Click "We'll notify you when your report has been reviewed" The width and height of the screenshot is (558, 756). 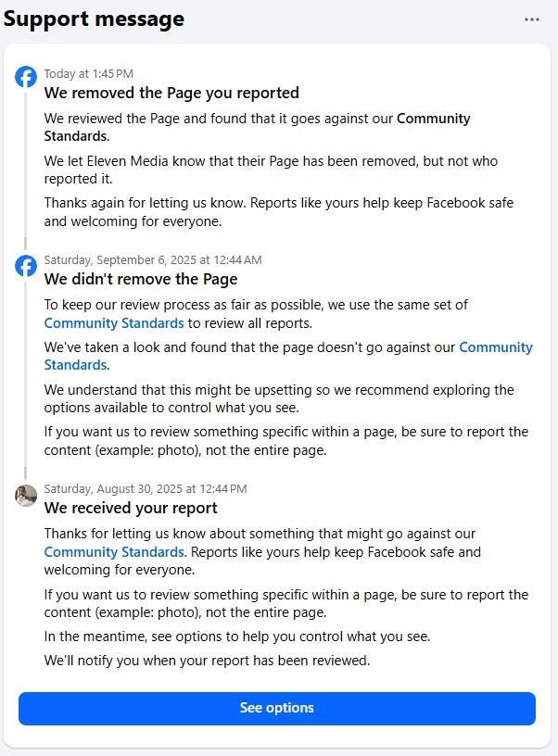[207, 661]
